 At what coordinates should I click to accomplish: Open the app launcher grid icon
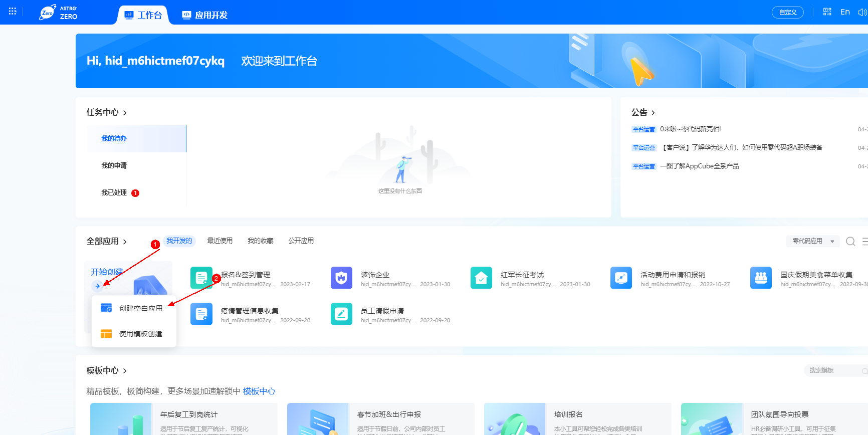[13, 11]
